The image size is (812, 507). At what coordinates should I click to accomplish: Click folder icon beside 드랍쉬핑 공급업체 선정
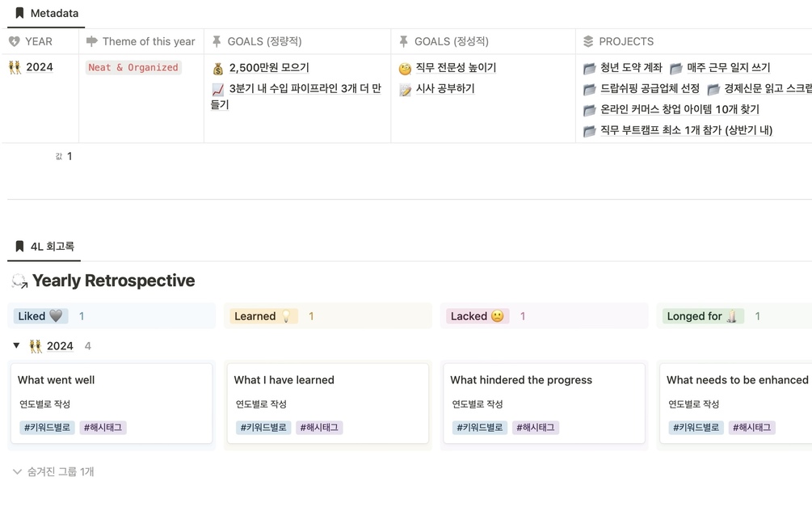(590, 89)
